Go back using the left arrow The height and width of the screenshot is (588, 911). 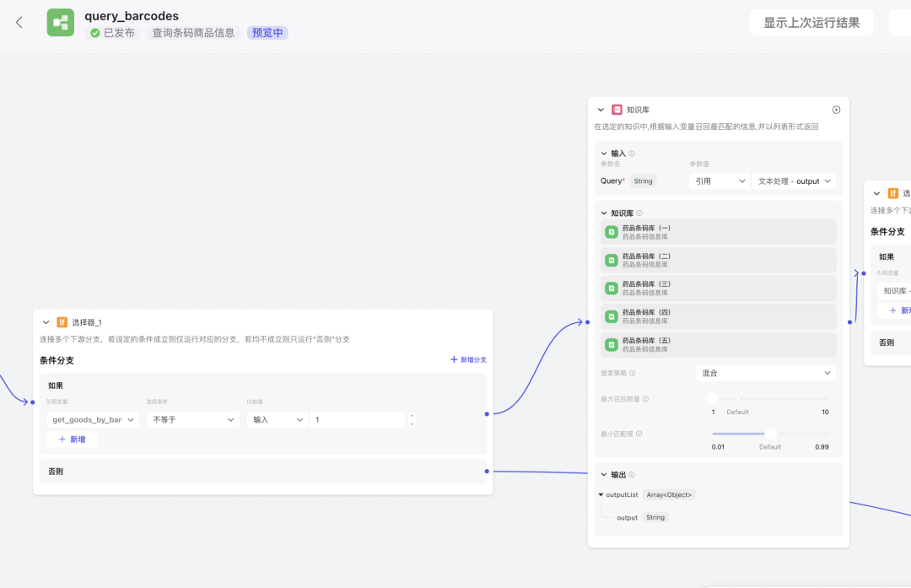[19, 23]
